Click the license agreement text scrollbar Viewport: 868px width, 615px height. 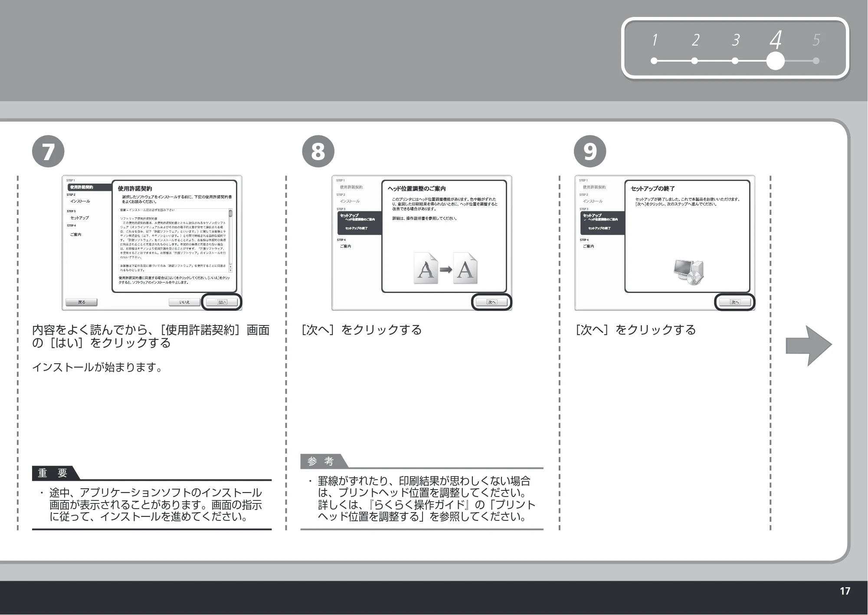230,240
